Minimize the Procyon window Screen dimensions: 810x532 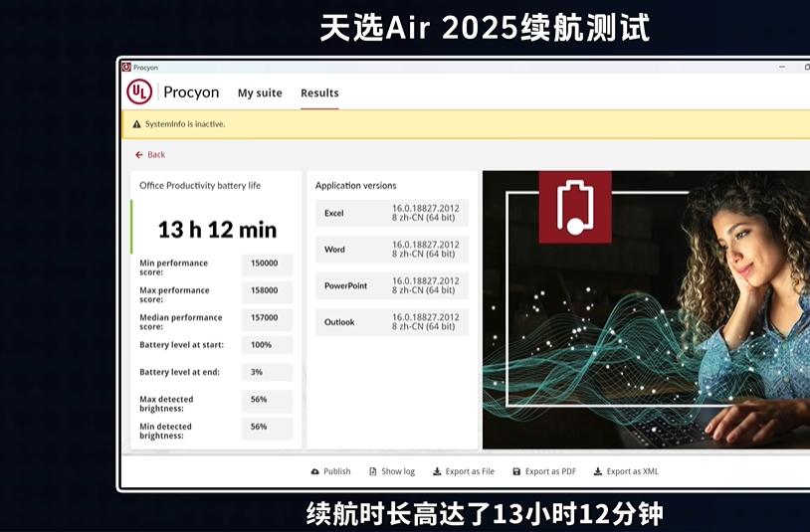(782, 67)
